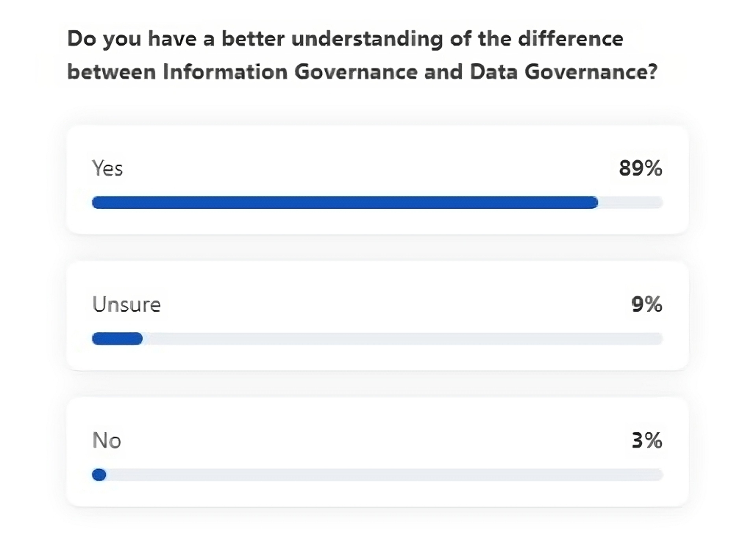Select the "Unsure" poll option label

pos(126,304)
